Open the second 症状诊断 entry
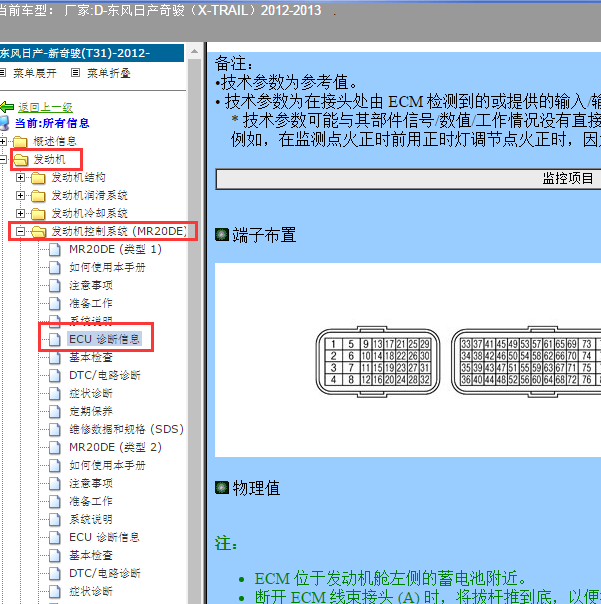This screenshot has width=601, height=604. coord(91,591)
